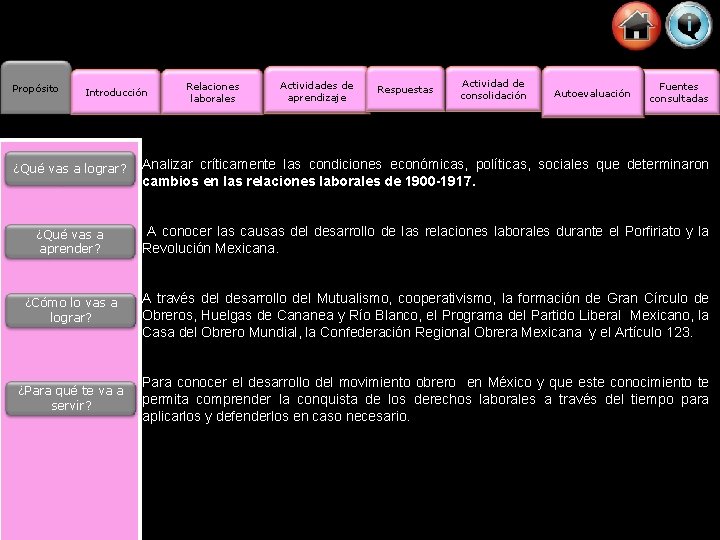Screen dimensions: 720x540
Task: Open the Respuestas tab
Action: click(405, 89)
